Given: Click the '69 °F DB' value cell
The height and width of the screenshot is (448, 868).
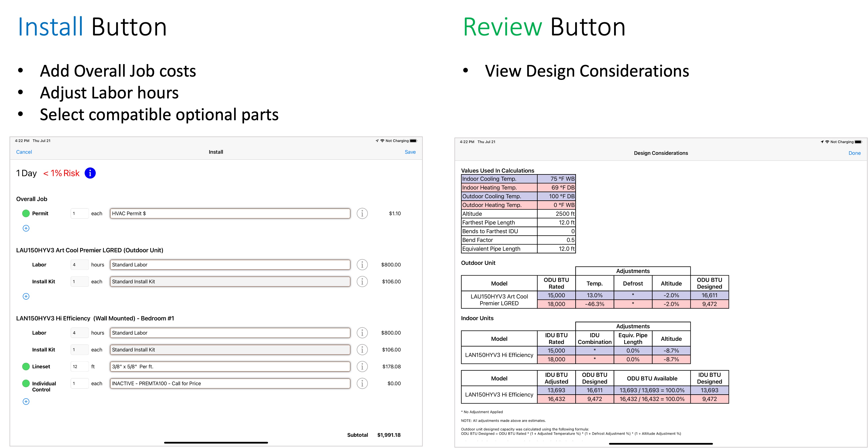Looking at the screenshot, I should pyautogui.click(x=556, y=188).
